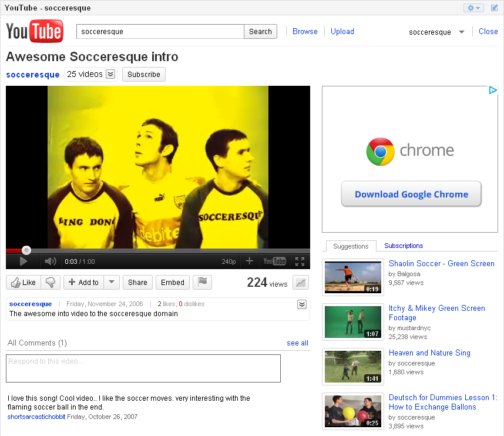Screen dimensions: 504x436
Task: Click the video progress bar scrubber
Action: pos(26,250)
